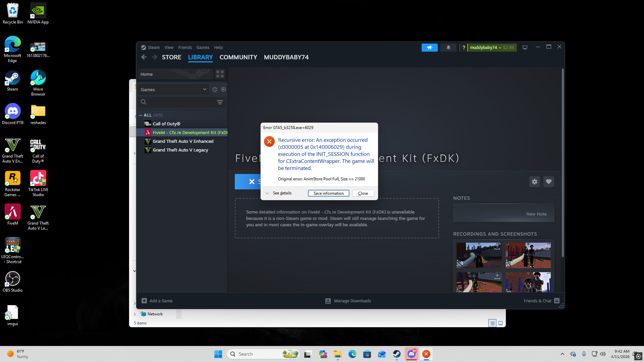This screenshot has width=644, height=362.
Task: Open Steam notifications bell
Action: click(448, 48)
